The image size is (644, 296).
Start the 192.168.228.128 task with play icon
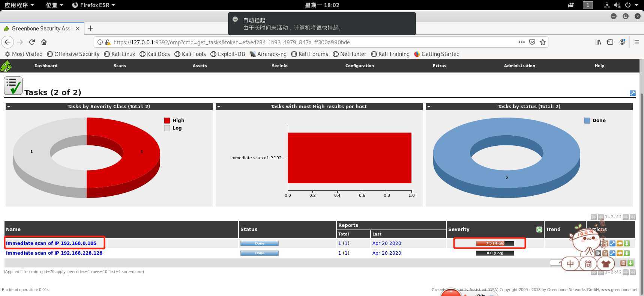(x=598, y=253)
